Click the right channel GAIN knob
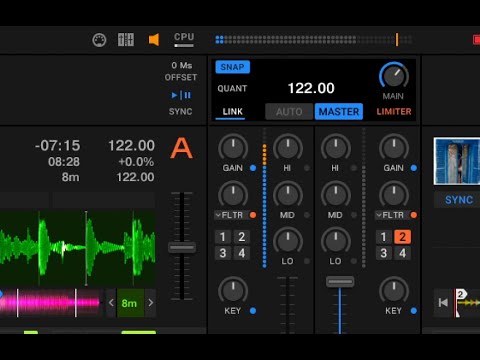Image resolution: width=480 pixels, height=360 pixels. (394, 147)
